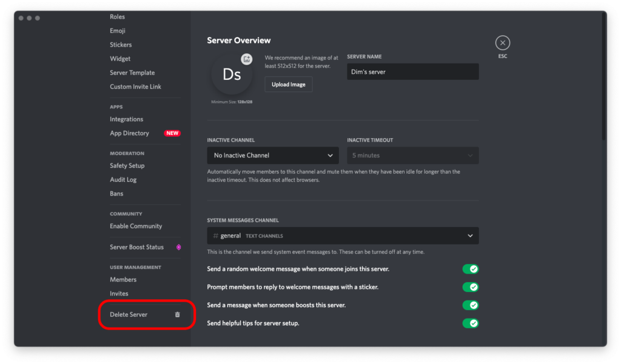
Task: Toggle helpful tips for server setup
Action: [471, 323]
